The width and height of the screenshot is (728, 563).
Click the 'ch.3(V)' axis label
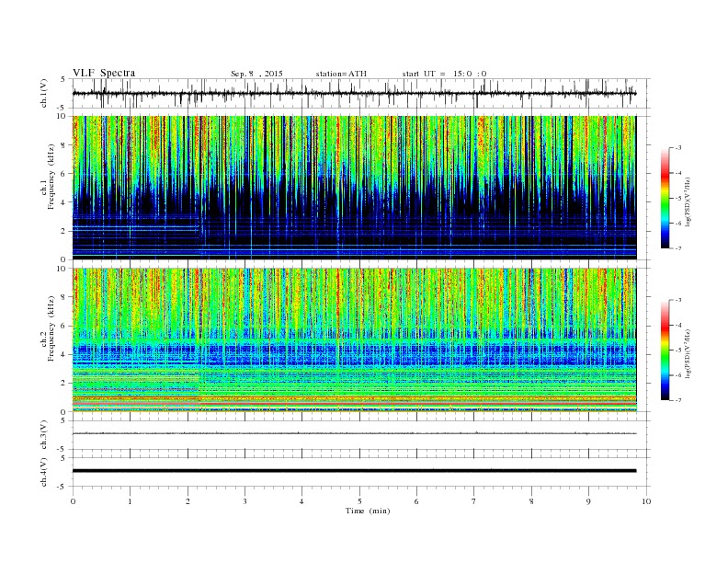[x=43, y=434]
